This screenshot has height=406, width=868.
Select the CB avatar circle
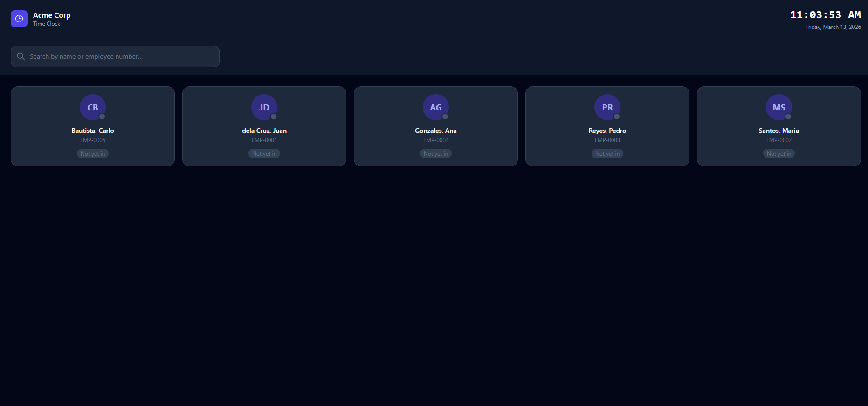(92, 107)
